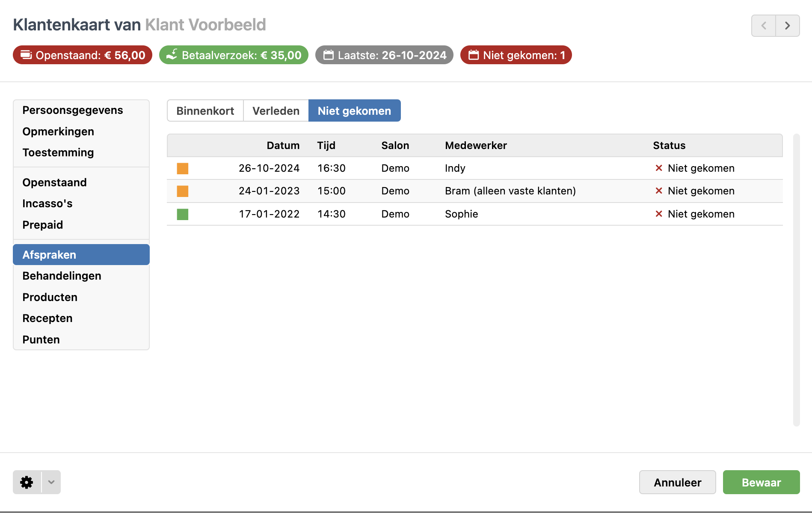The image size is (812, 513).
Task: Switch to the Verleden tab
Action: point(276,111)
